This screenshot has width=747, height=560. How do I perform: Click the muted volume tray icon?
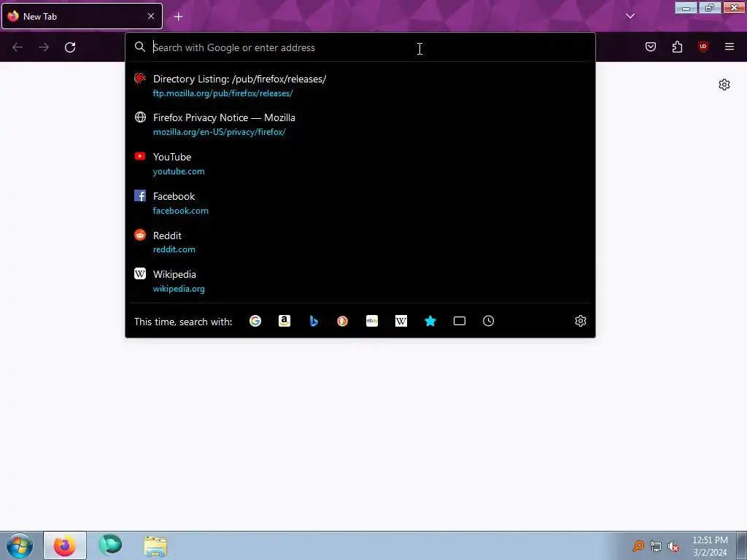(673, 547)
